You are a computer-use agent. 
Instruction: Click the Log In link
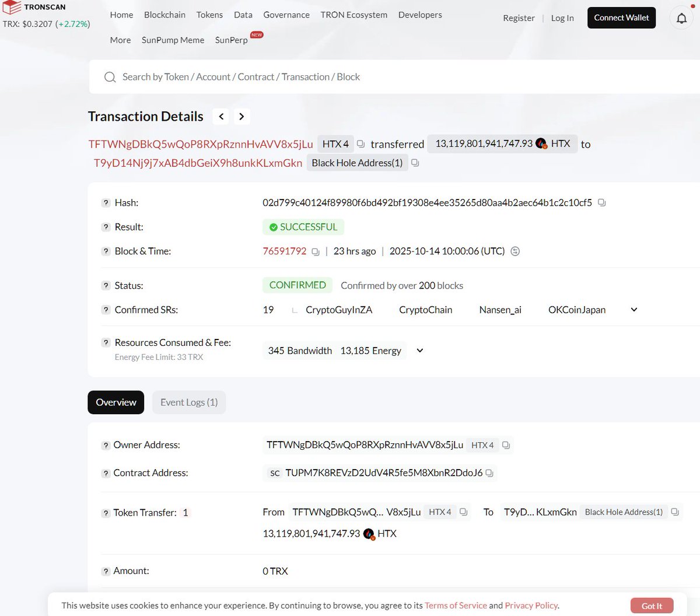(562, 18)
